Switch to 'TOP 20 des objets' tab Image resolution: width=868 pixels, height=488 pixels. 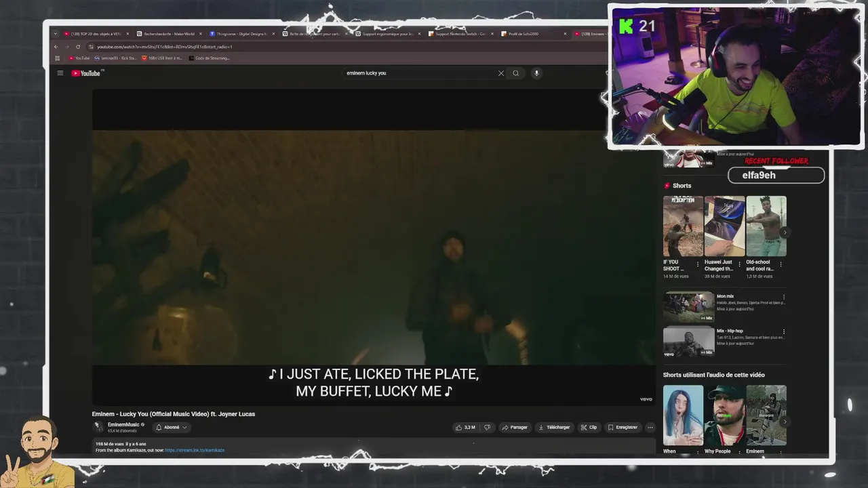point(95,34)
